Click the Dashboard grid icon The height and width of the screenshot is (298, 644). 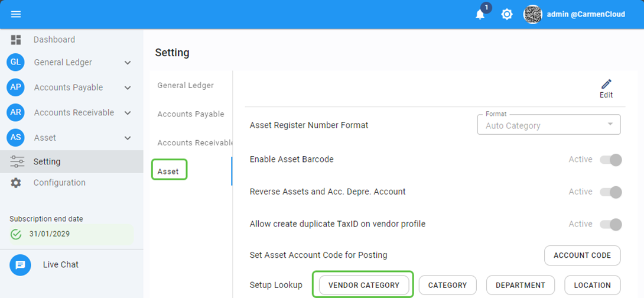click(16, 40)
